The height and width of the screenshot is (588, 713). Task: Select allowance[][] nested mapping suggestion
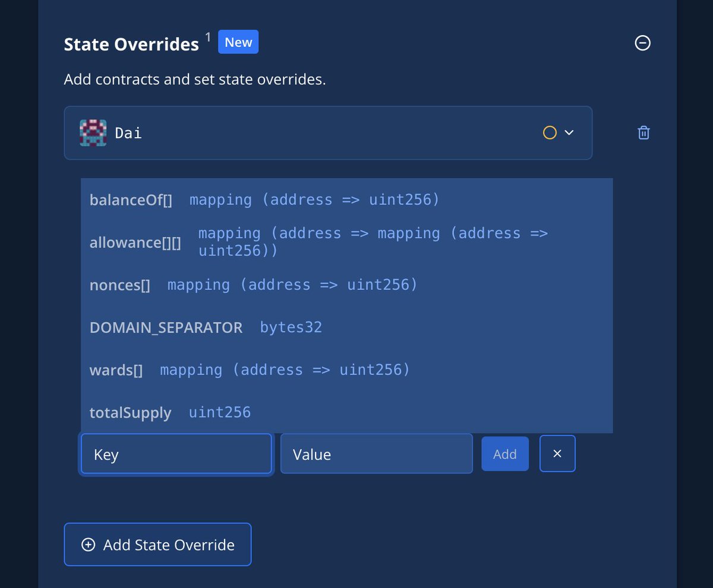pyautogui.click(x=346, y=242)
